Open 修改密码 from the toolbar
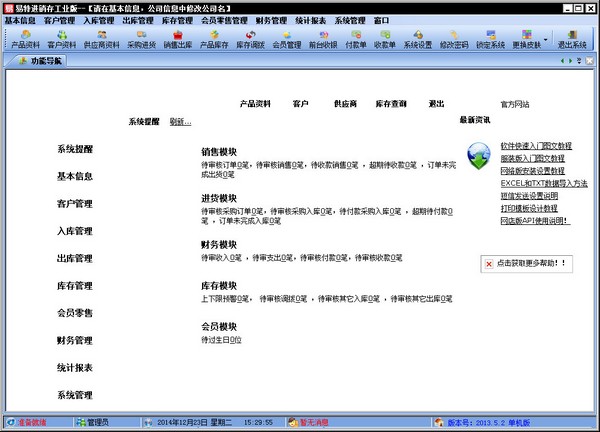600x432 pixels. click(455, 39)
